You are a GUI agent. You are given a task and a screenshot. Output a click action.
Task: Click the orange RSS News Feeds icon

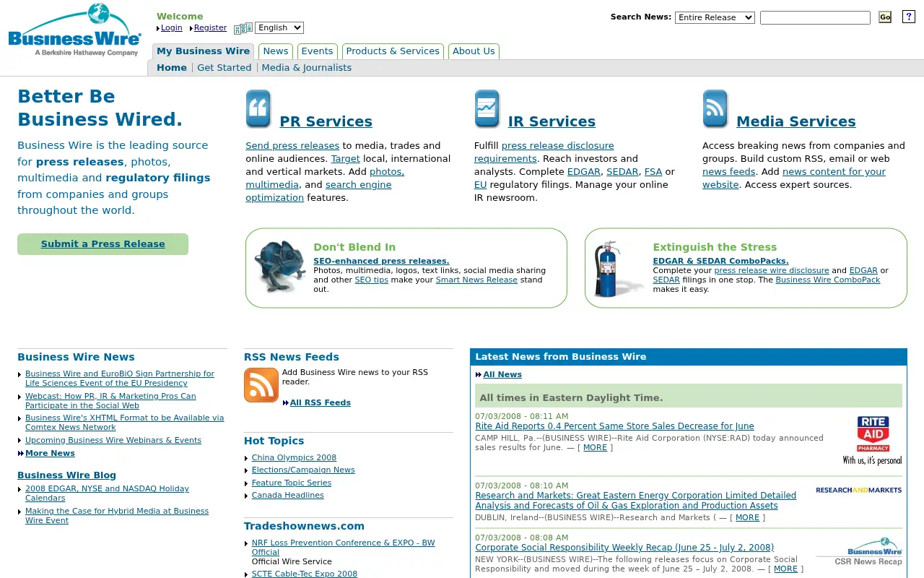261,385
